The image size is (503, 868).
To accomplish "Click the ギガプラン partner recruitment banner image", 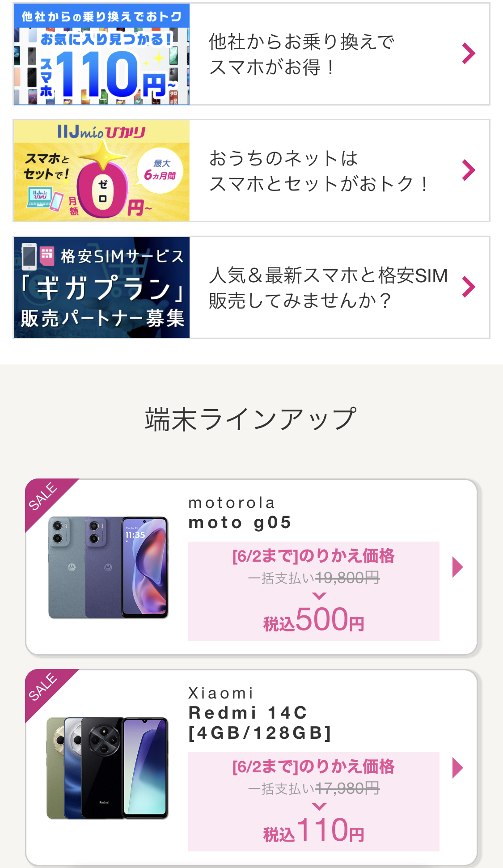I will [101, 287].
